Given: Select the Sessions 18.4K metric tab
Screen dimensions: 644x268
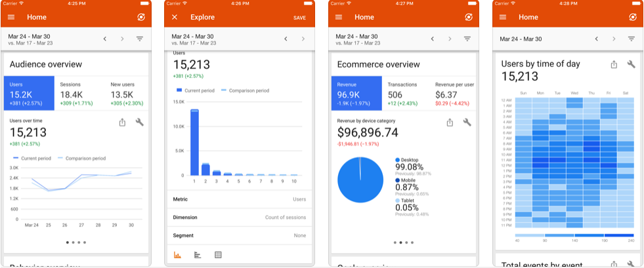Looking at the screenshot, I should click(x=79, y=93).
